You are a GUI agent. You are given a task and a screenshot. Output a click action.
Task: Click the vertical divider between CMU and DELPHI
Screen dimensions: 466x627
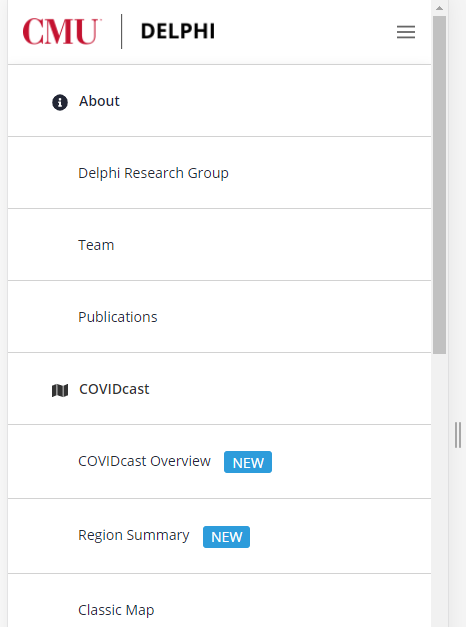(122, 32)
